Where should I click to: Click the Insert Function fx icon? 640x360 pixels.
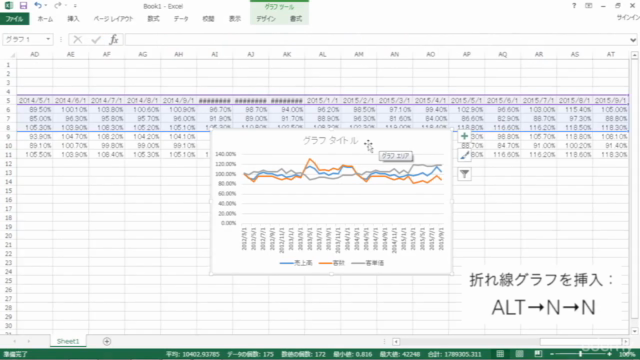[x=114, y=39]
